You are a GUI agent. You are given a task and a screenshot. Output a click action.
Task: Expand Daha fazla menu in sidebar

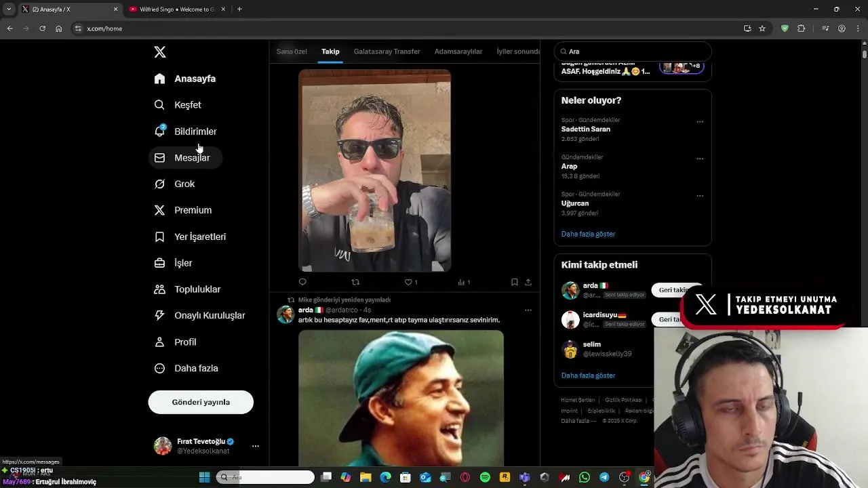(186, 369)
